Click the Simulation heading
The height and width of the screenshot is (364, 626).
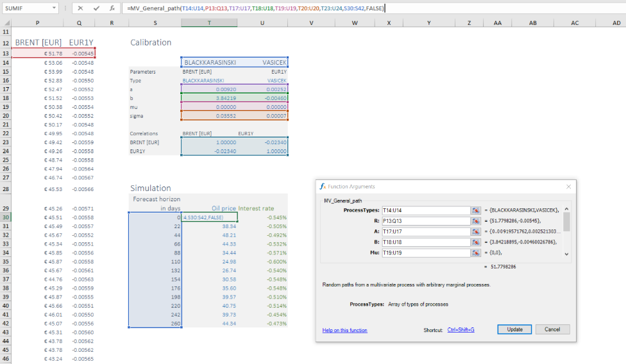point(151,188)
